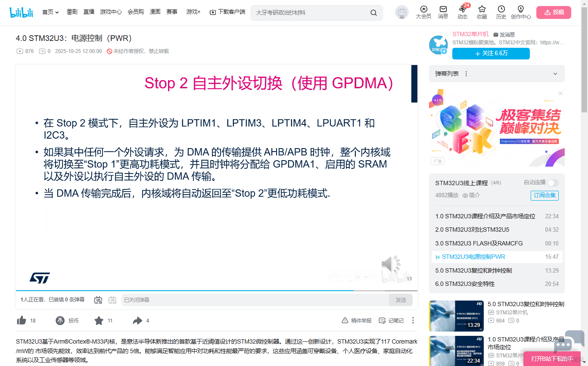Toggle the danmaku display switch icon
Screen dimensions: 588x366
click(98, 300)
